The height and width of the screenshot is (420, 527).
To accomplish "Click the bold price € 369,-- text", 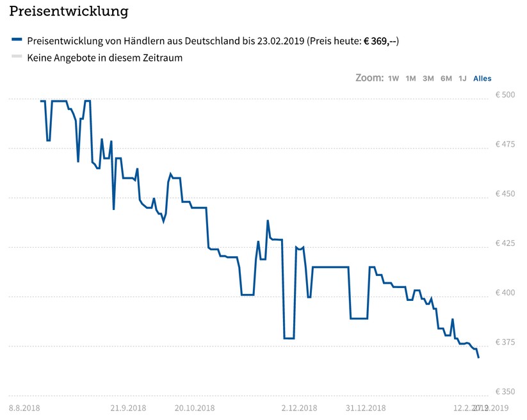I will (x=380, y=40).
